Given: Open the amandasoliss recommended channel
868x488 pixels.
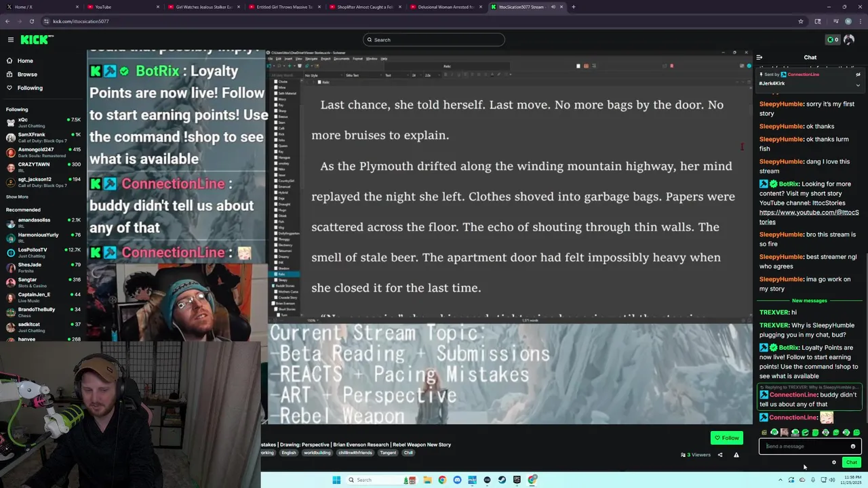Looking at the screenshot, I should tap(43, 223).
